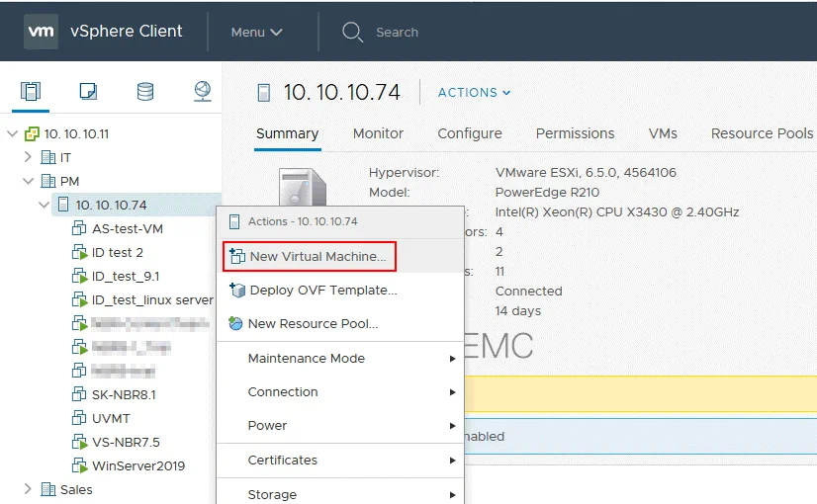Click the New Virtual Machine icon
Viewport: 817px width, 504px height.
pyautogui.click(x=236, y=257)
